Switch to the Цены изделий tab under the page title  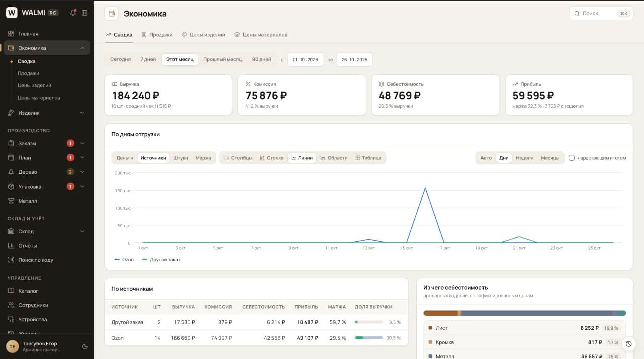203,35
